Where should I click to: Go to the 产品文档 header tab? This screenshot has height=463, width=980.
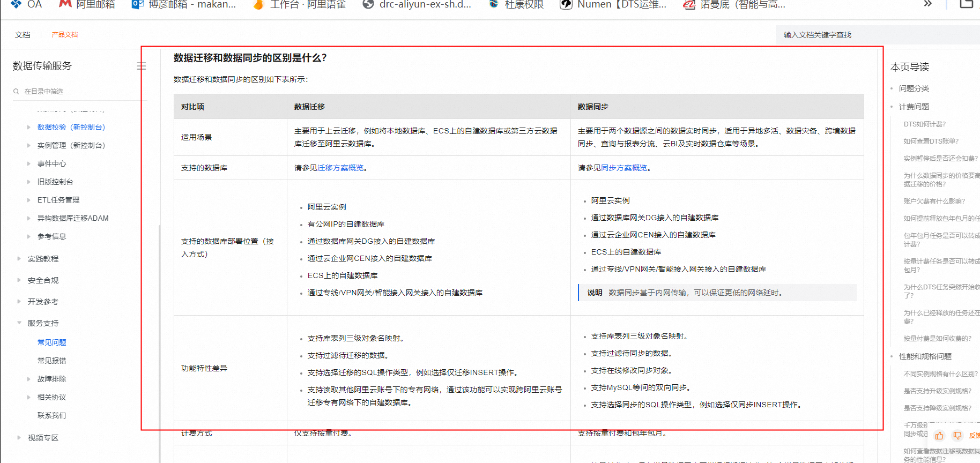[x=65, y=35]
